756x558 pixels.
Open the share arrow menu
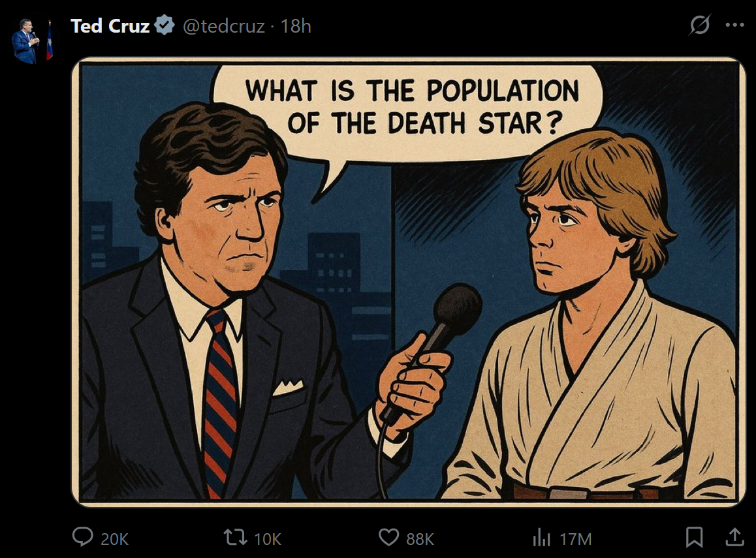point(735,537)
